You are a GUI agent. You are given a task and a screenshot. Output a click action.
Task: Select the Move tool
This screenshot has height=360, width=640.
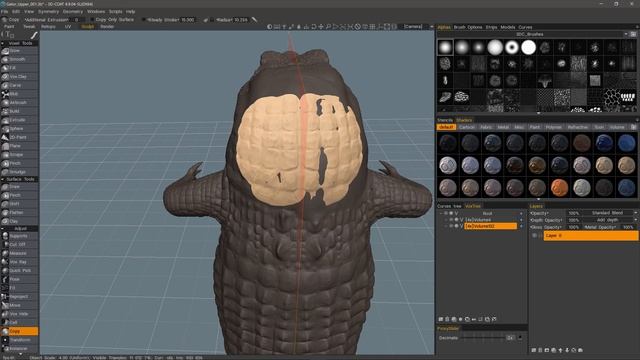coord(20,305)
